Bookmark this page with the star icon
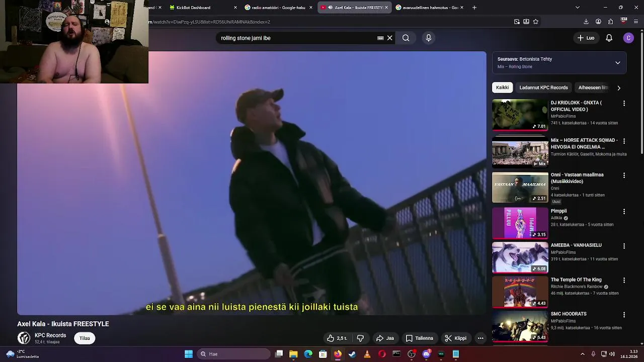This screenshot has height=362, width=644. coord(535,22)
